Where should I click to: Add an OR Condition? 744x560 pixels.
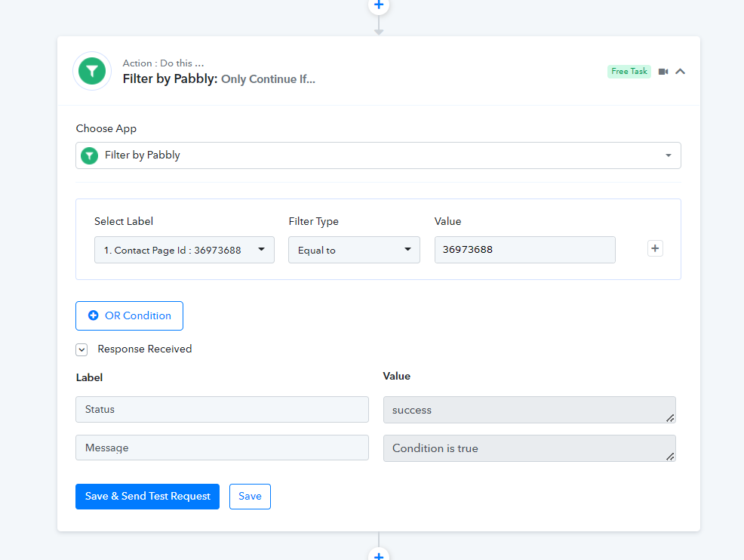(x=129, y=315)
